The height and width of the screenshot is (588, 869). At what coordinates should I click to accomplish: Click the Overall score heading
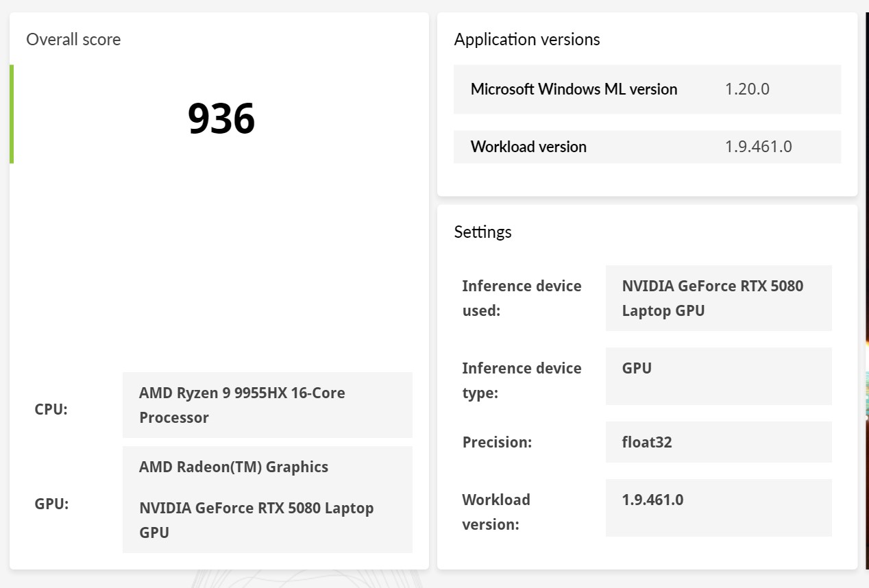coord(73,40)
